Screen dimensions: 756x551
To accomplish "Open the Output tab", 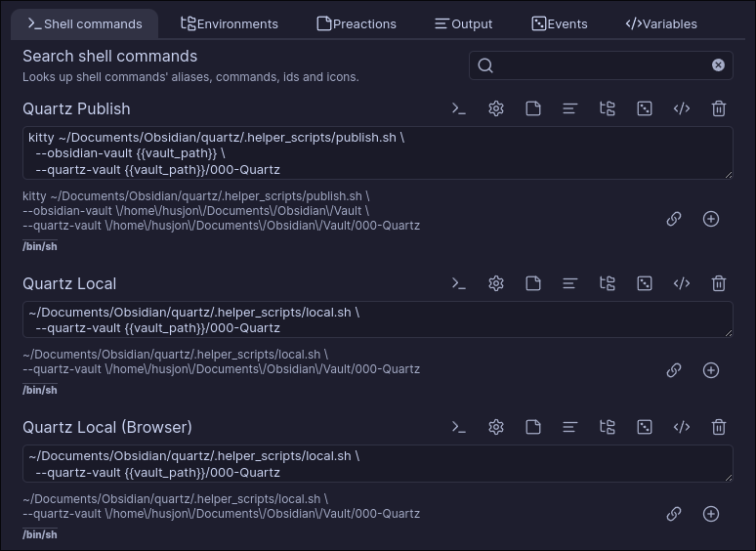I will pyautogui.click(x=463, y=23).
